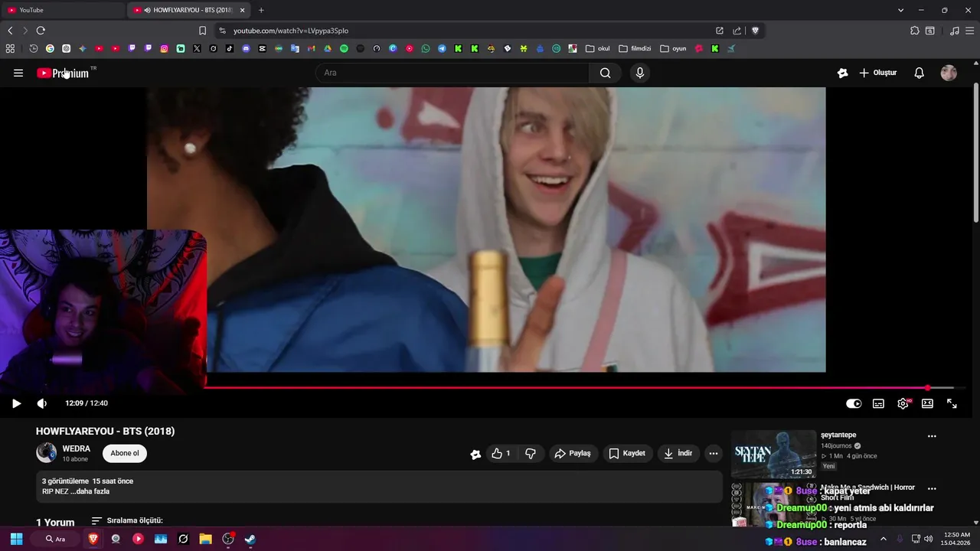Open browser extensions puzzle icon

click(914, 31)
